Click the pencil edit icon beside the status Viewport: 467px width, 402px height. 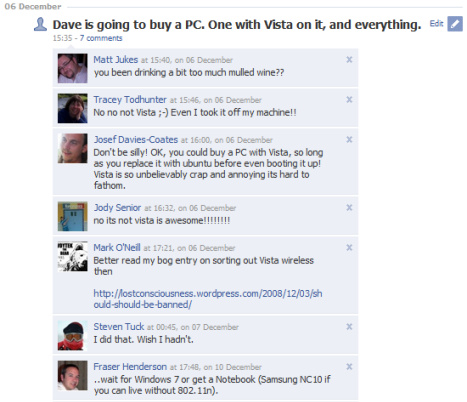455,24
